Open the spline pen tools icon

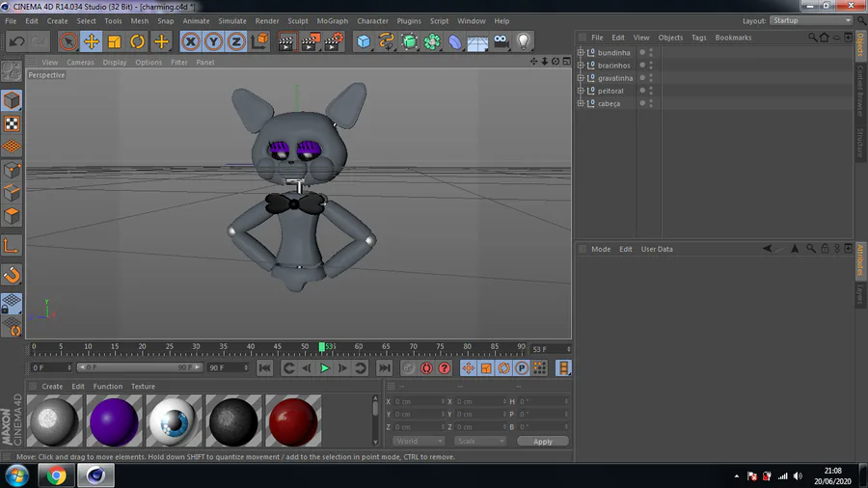tap(387, 41)
